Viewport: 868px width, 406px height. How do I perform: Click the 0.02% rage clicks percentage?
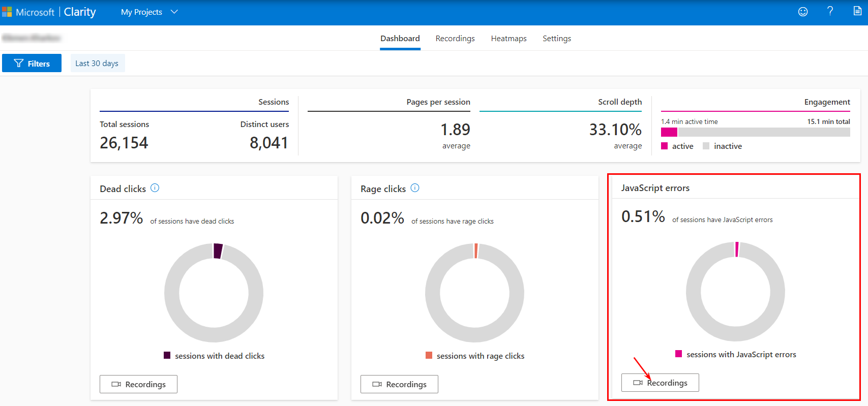pos(382,218)
